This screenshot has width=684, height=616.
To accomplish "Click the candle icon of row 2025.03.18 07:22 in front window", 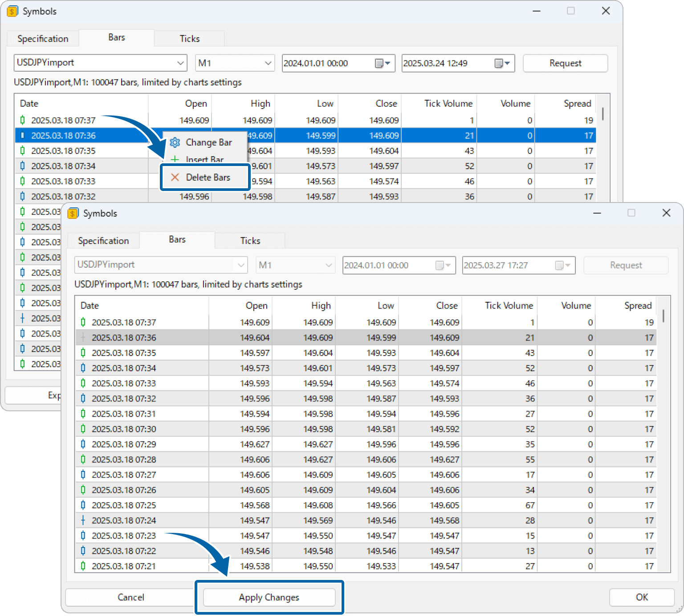I will click(x=83, y=551).
